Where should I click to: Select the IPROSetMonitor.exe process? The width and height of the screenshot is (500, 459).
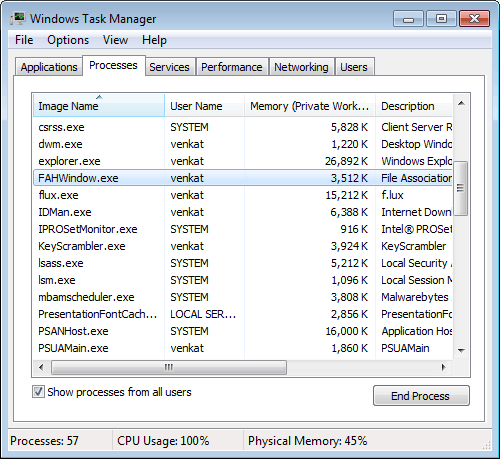coord(243,229)
